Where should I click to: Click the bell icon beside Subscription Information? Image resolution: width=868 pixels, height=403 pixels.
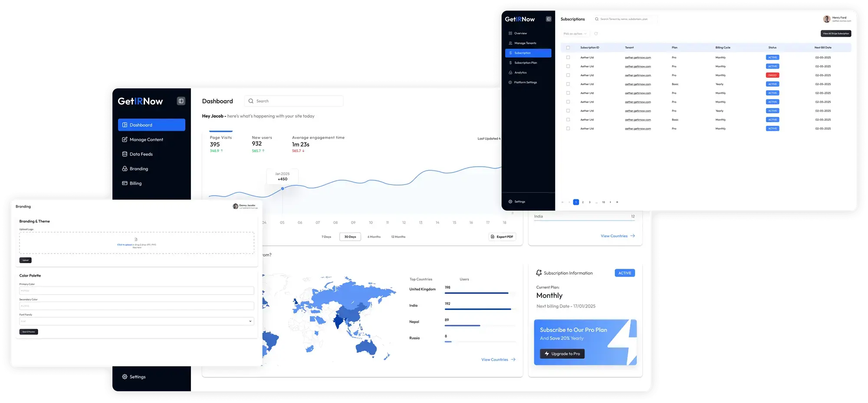(x=539, y=273)
